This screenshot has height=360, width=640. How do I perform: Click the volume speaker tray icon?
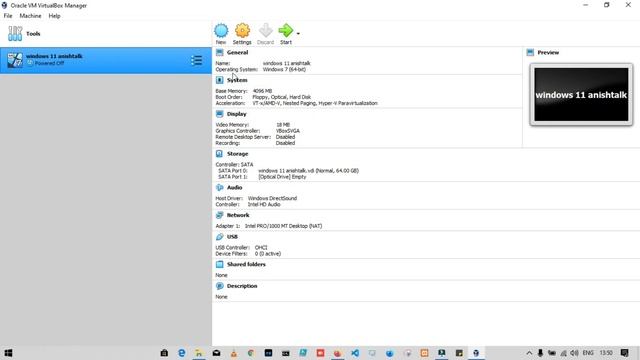point(574,353)
